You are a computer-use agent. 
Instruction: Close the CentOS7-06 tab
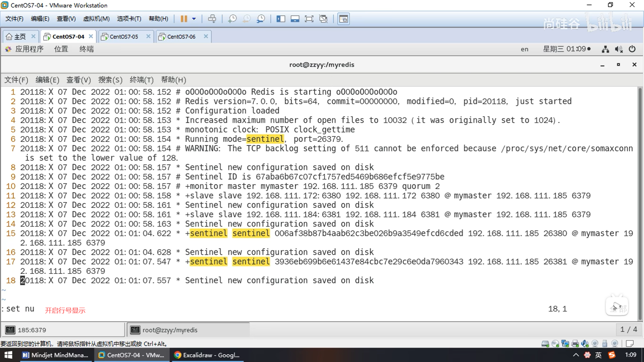[206, 36]
